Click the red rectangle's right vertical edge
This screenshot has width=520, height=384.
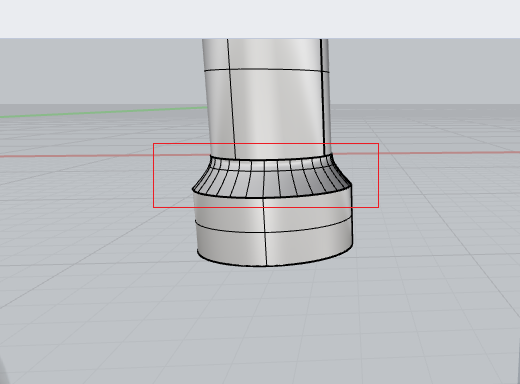(378, 176)
